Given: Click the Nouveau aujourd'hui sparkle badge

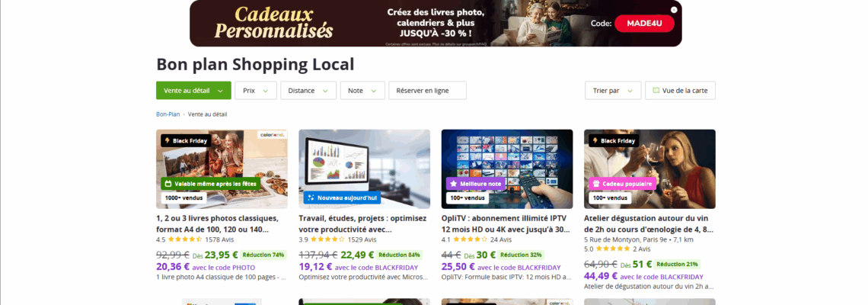Looking at the screenshot, I should pyautogui.click(x=342, y=197).
